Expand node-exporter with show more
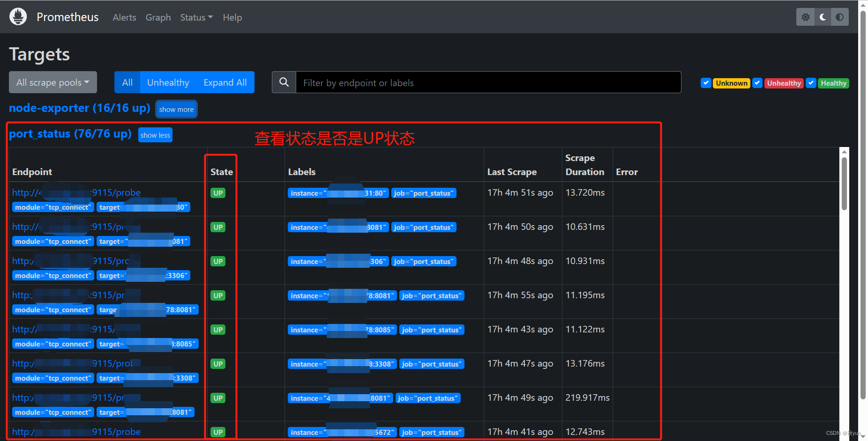This screenshot has width=868, height=441. tap(176, 109)
